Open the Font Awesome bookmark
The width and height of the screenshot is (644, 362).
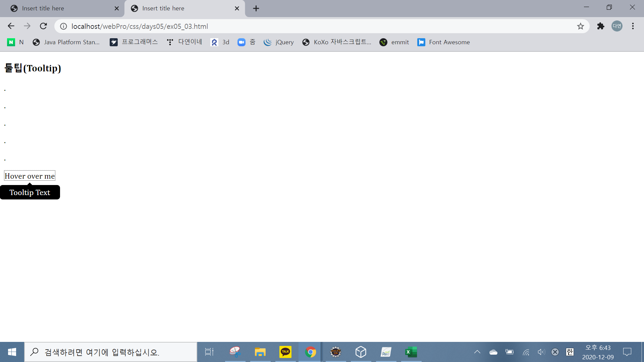pos(443,42)
